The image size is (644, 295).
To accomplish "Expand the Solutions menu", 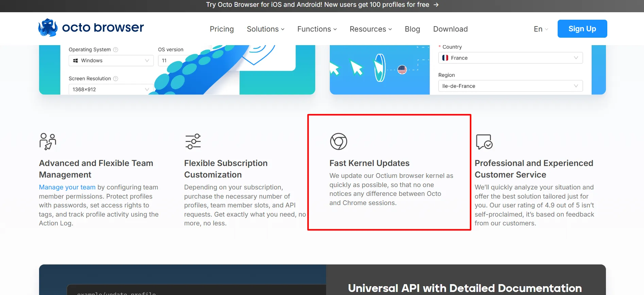I will pos(266,29).
